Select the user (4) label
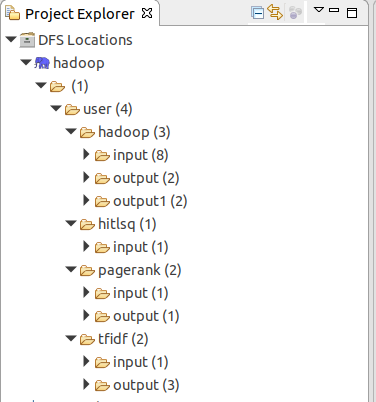Viewport: 376px width, 402px height. click(108, 109)
